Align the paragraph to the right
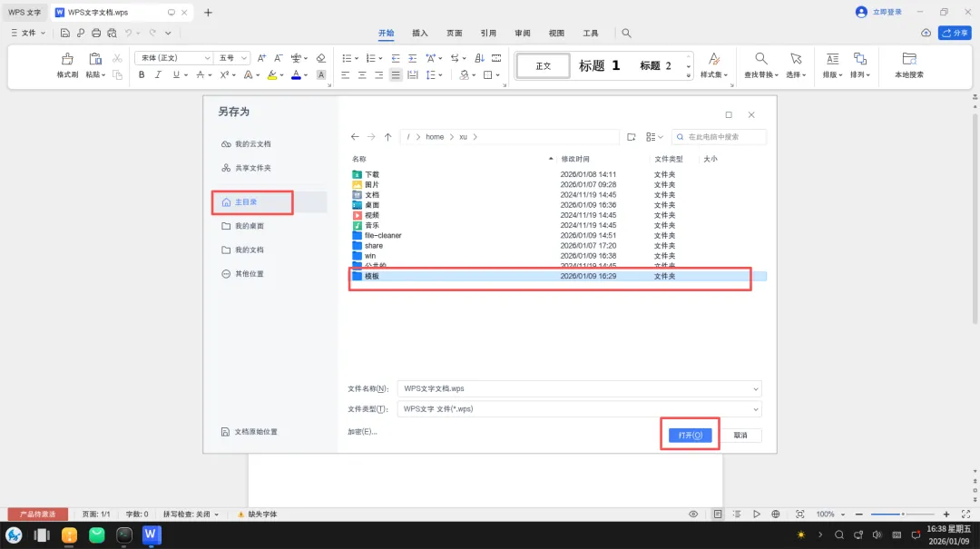This screenshot has width=980, height=549. click(x=378, y=75)
